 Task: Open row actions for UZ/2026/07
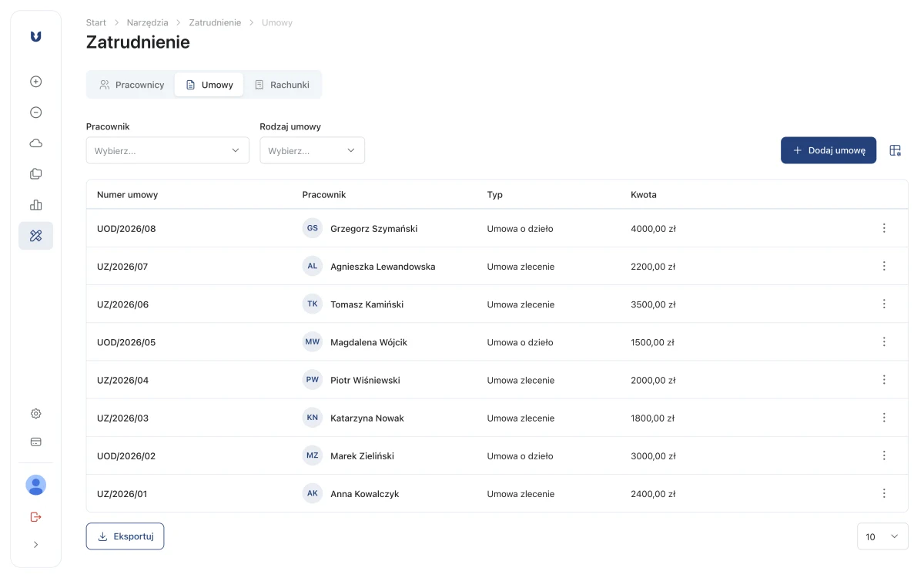[x=884, y=266]
